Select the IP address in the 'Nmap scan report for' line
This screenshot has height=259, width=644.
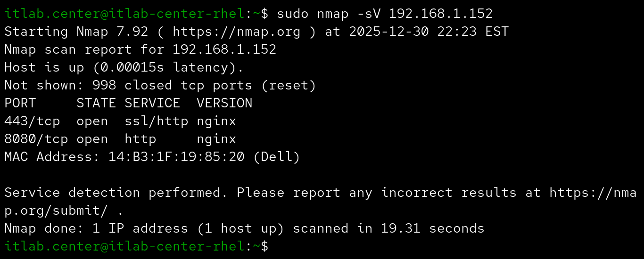[x=224, y=49]
